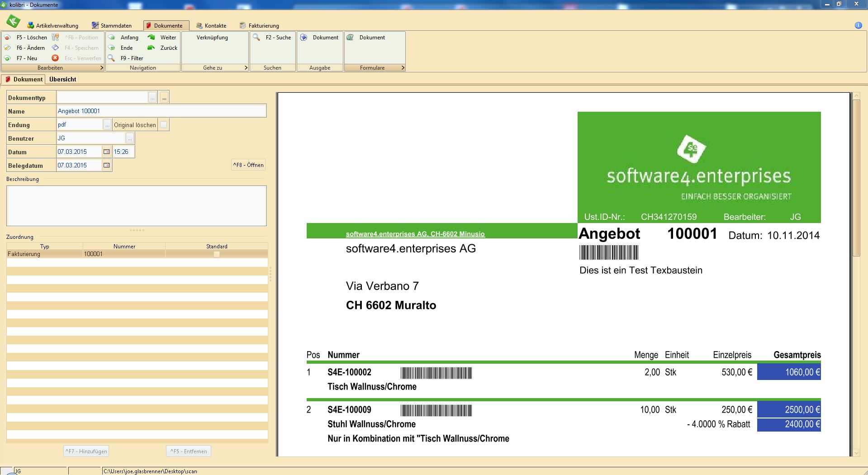
Task: Click Kontakte tab icon
Action: (199, 25)
